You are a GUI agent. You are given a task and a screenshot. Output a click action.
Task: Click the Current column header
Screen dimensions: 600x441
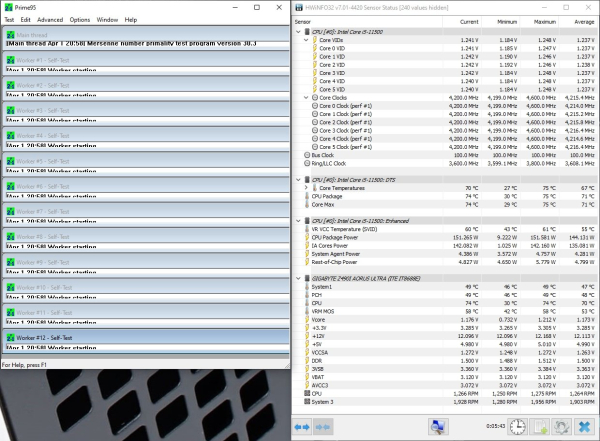coord(470,21)
